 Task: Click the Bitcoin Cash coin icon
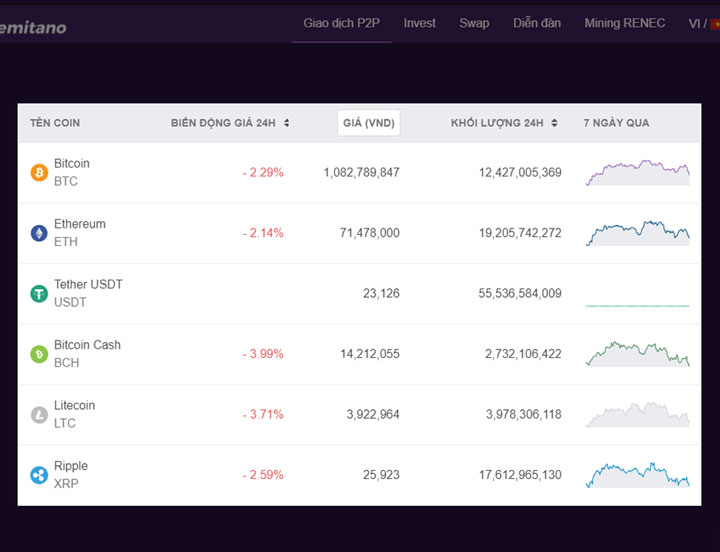pos(39,354)
